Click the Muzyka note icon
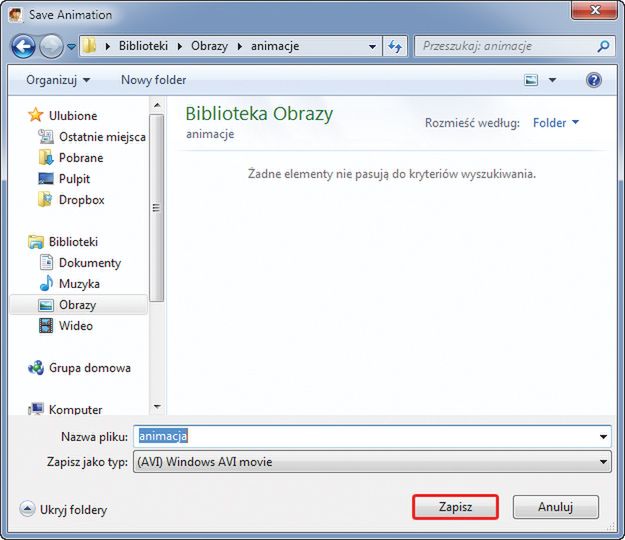625x540 pixels. 46,283
